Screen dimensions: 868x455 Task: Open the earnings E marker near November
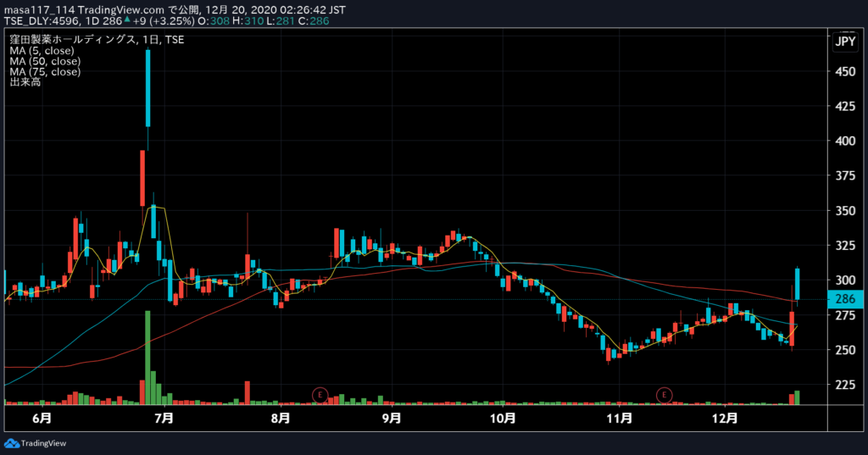[664, 395]
